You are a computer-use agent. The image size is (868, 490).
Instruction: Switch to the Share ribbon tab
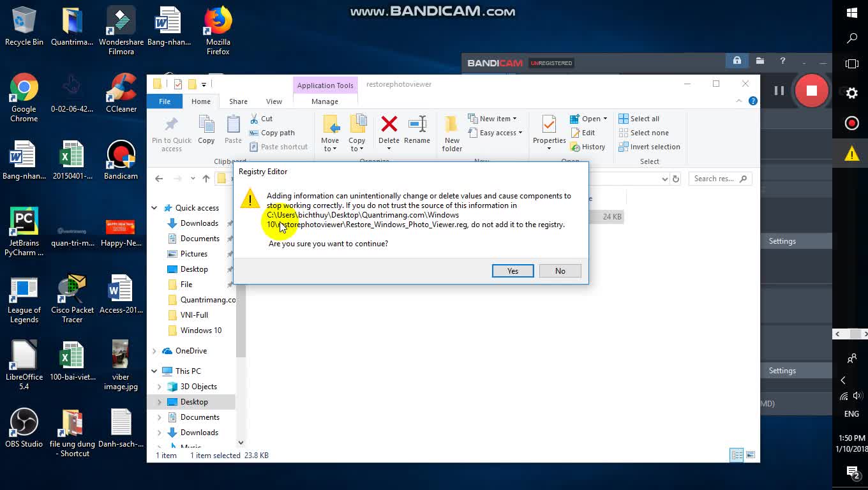(238, 101)
